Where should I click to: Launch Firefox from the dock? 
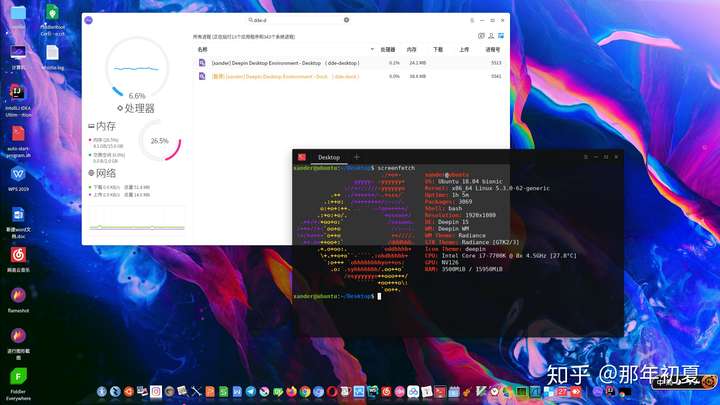pos(292,392)
